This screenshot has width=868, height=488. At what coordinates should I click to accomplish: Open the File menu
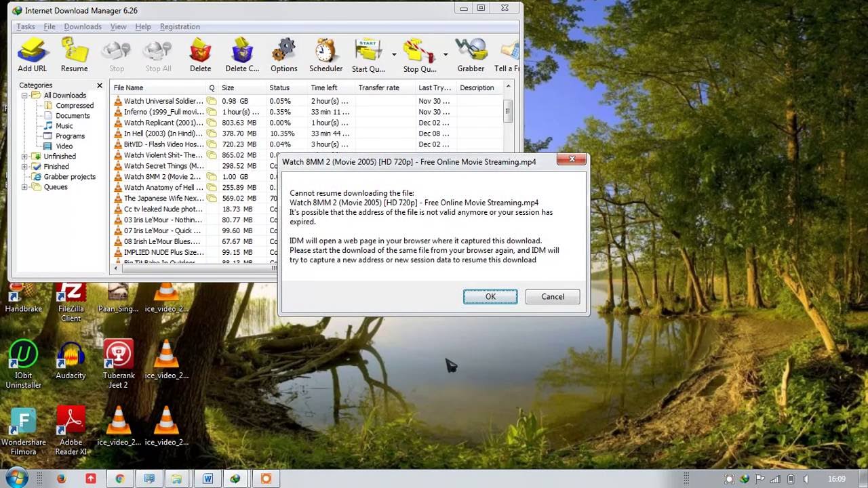(x=50, y=26)
